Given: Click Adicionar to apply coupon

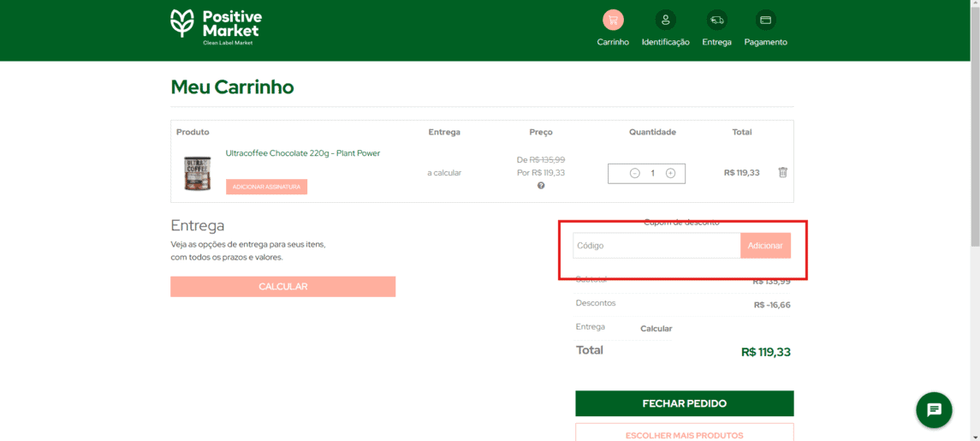Looking at the screenshot, I should click(x=766, y=246).
